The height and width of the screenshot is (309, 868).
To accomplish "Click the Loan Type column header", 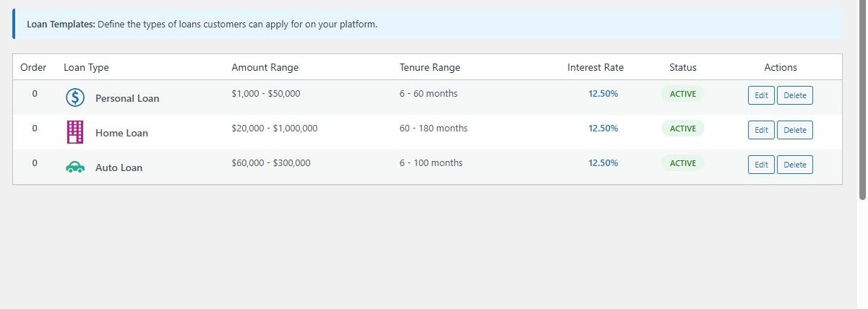I will [x=86, y=67].
